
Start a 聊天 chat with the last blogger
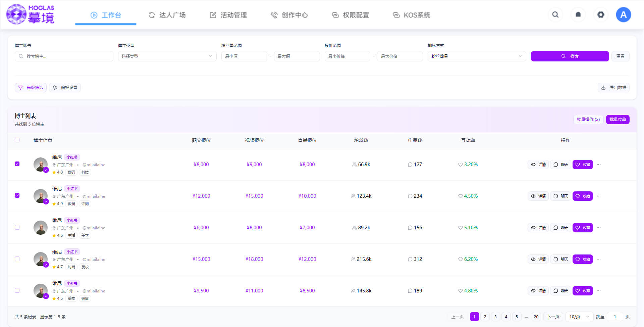(x=560, y=291)
